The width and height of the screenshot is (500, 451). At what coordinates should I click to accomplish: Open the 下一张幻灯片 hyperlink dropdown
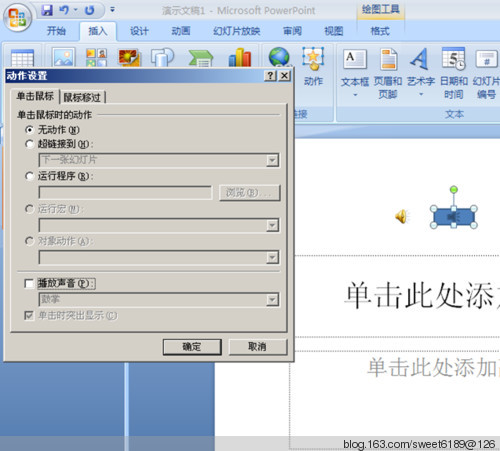(272, 160)
